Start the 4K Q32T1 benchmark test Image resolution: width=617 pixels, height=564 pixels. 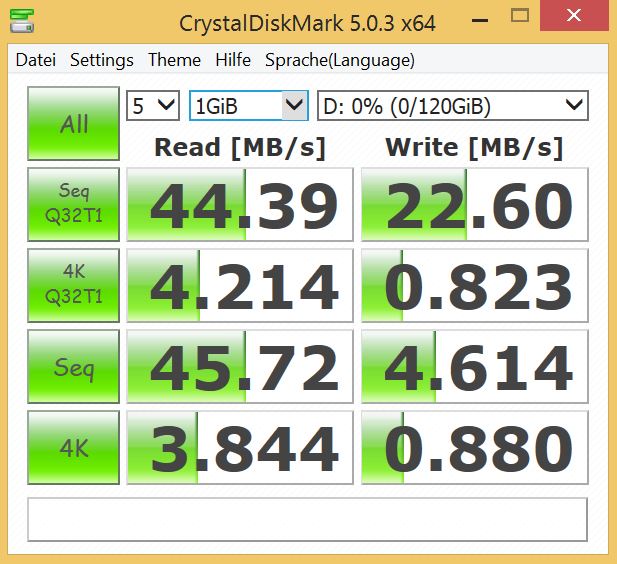tap(74, 286)
